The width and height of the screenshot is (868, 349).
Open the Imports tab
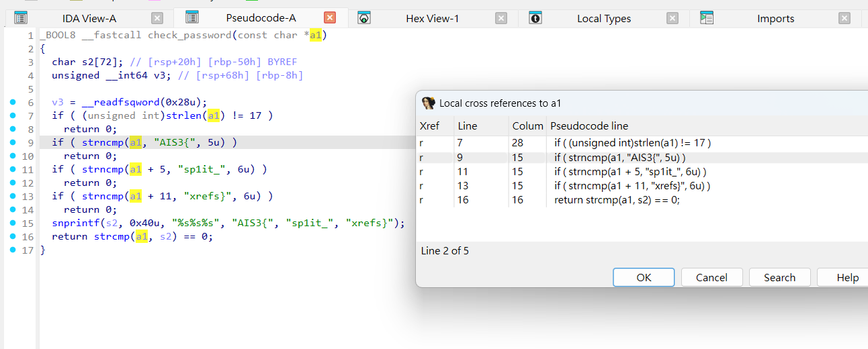coord(775,18)
